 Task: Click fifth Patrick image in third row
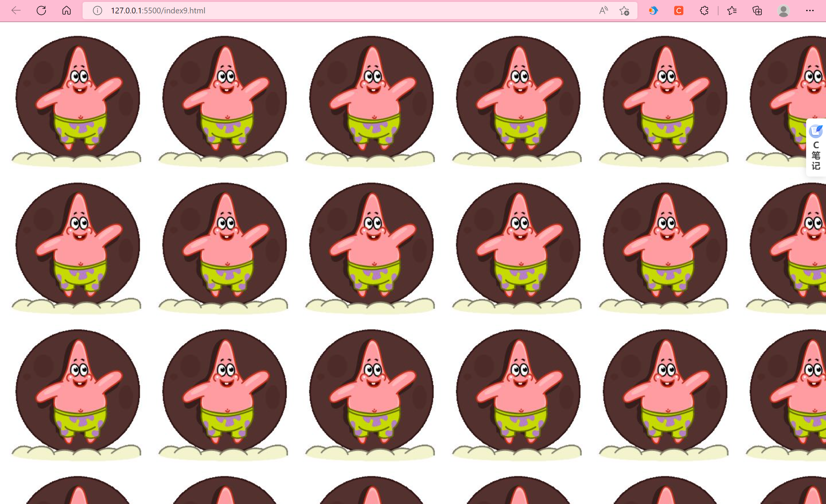(x=665, y=394)
